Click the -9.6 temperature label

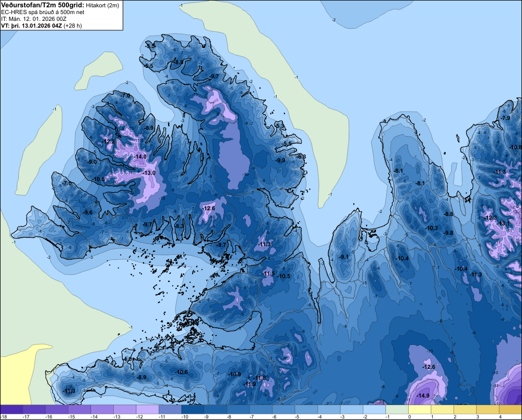pyautogui.click(x=88, y=212)
